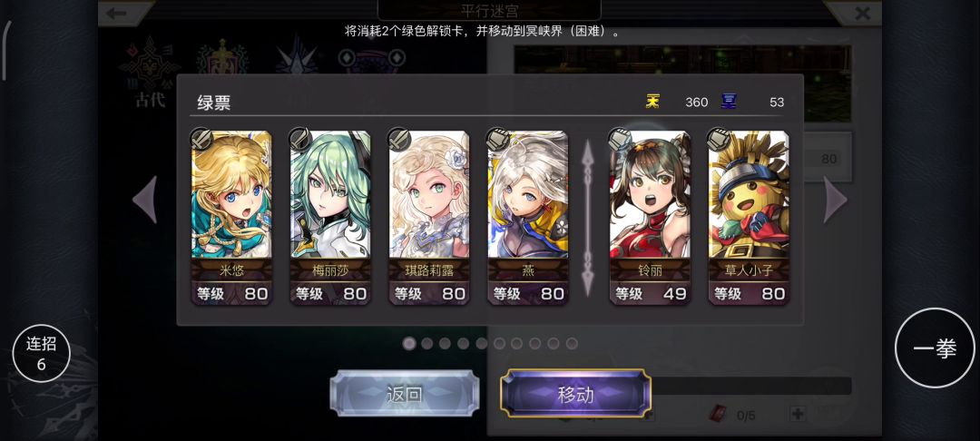Click the blue 冥 shadow points icon
The height and width of the screenshot is (441, 980).
[x=729, y=102]
